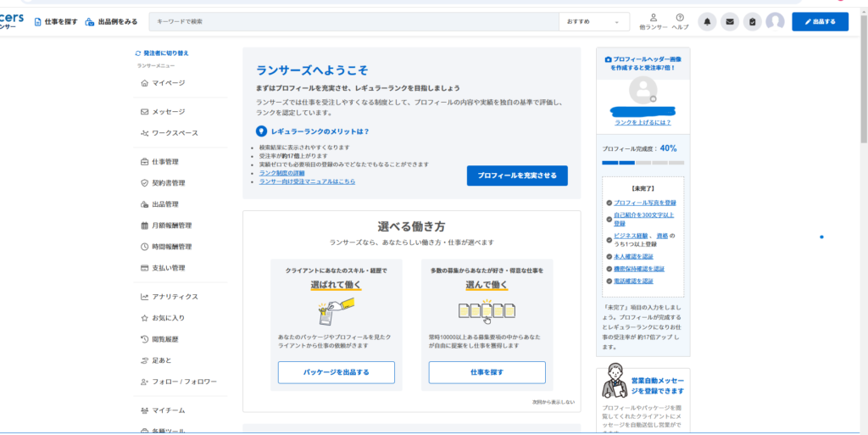
Task: Open the messages envelope icon in header
Action: [730, 21]
